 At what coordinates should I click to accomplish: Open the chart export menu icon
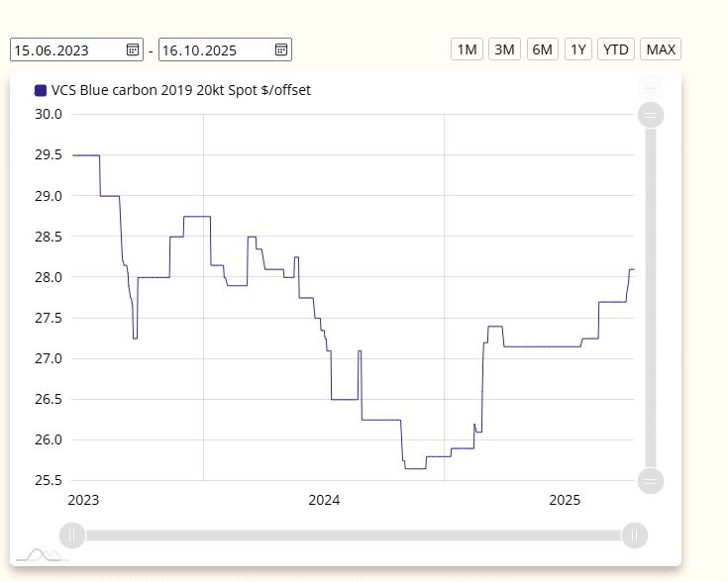point(650,87)
